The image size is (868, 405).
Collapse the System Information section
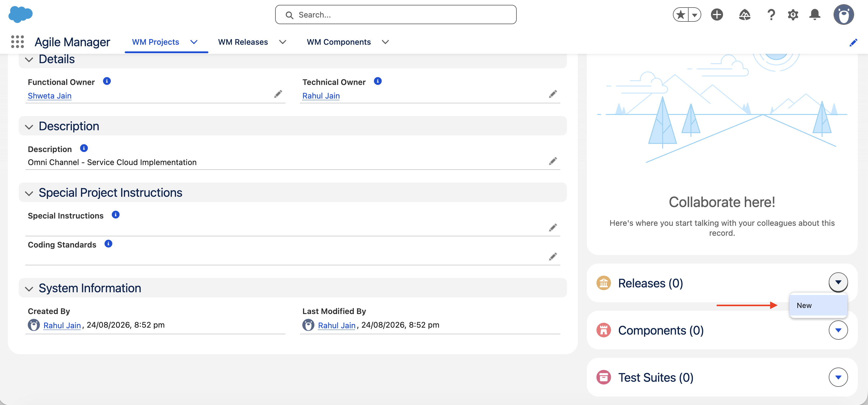click(x=29, y=289)
